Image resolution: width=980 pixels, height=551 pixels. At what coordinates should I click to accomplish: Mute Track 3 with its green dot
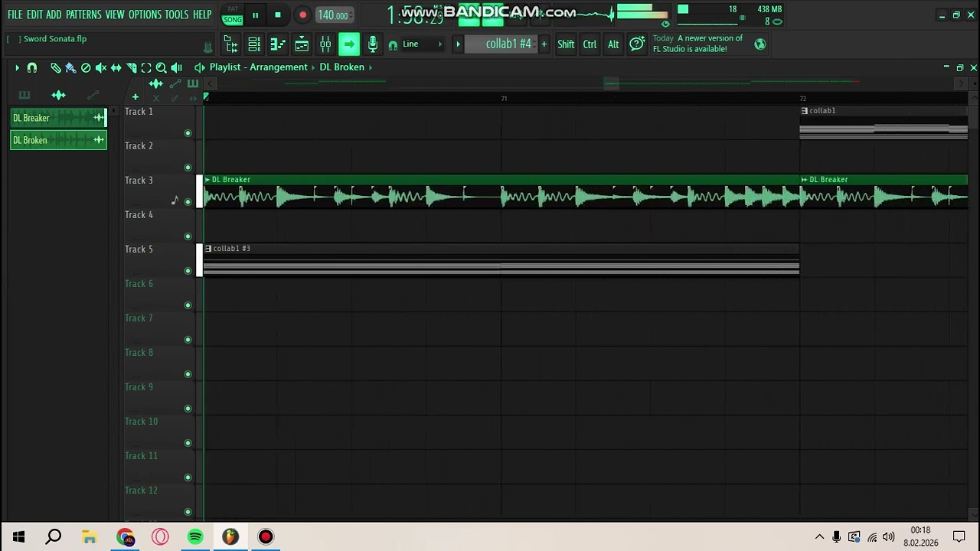point(188,202)
